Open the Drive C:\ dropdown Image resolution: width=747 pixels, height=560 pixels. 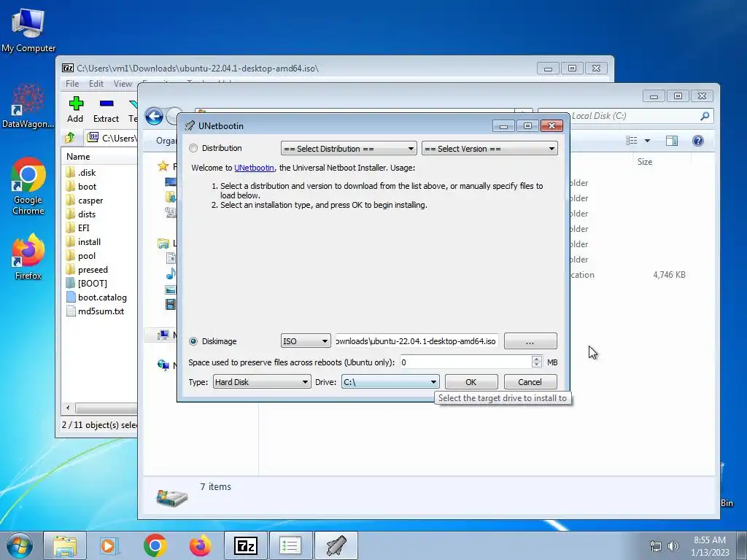(390, 382)
